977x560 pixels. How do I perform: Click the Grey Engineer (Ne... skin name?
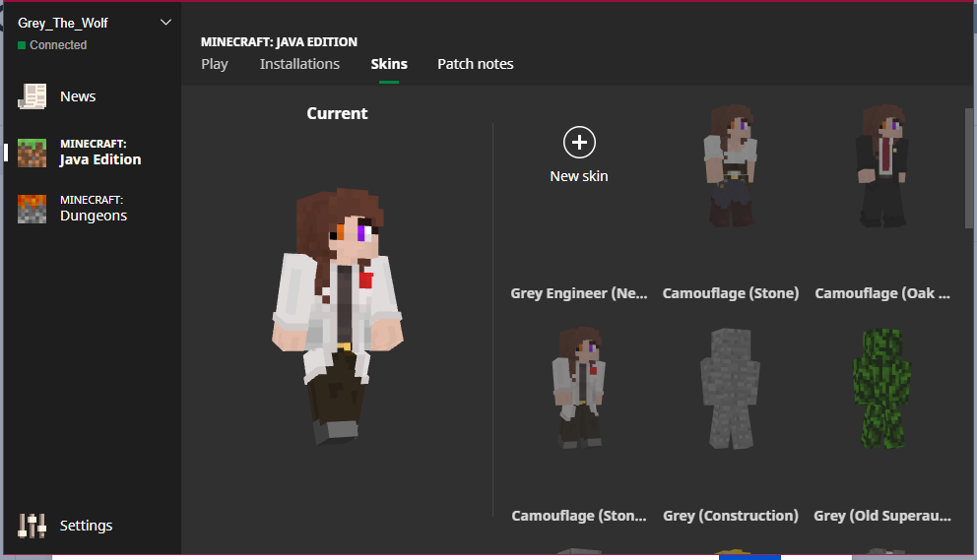point(579,293)
